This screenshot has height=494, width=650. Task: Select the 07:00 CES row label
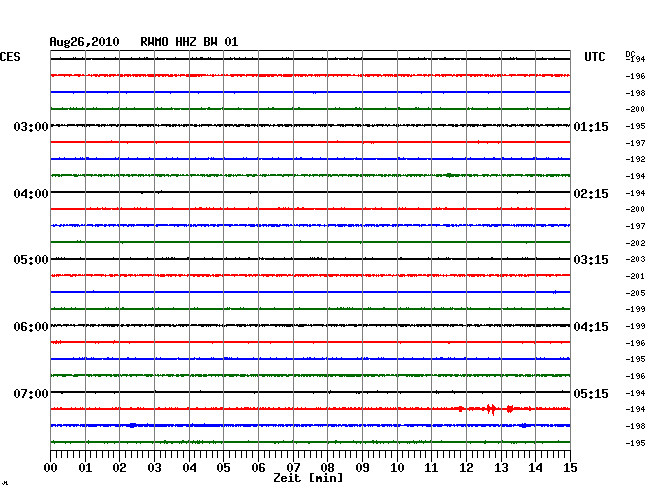pos(31,393)
